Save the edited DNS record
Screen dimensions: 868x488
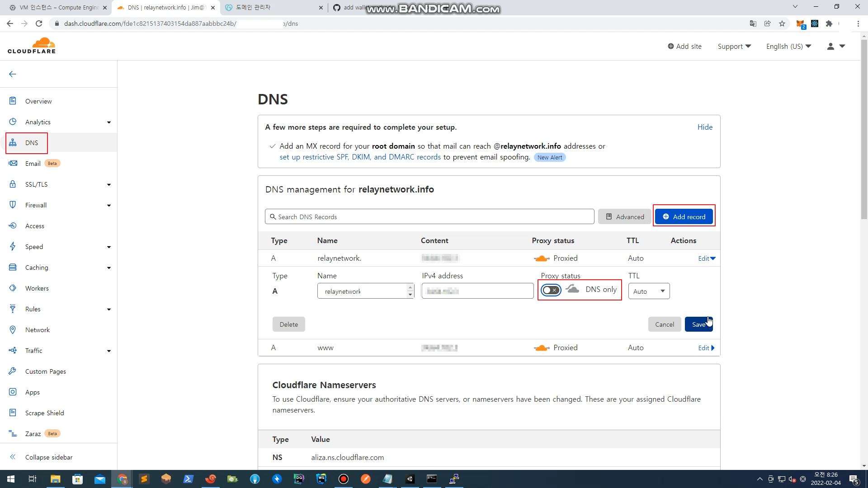[x=698, y=324]
